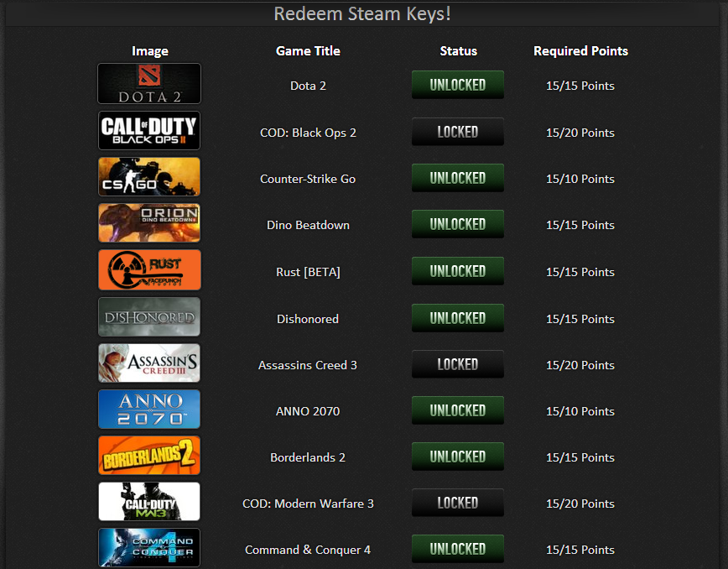Click LOCKED button for COD: Modern Warfare 3

tap(458, 503)
